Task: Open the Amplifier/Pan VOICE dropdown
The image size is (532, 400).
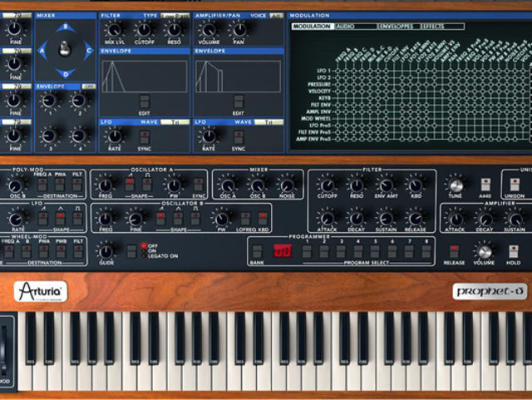Action: point(276,16)
